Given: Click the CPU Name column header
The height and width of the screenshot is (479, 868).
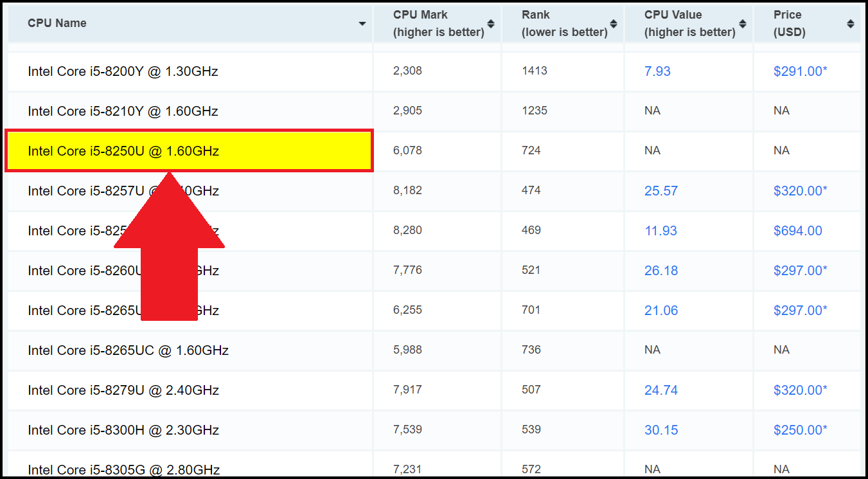Looking at the screenshot, I should pos(57,23).
